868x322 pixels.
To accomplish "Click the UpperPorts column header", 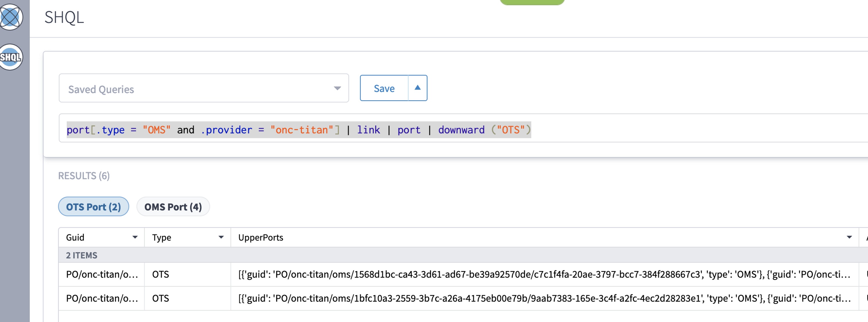I will coord(260,237).
